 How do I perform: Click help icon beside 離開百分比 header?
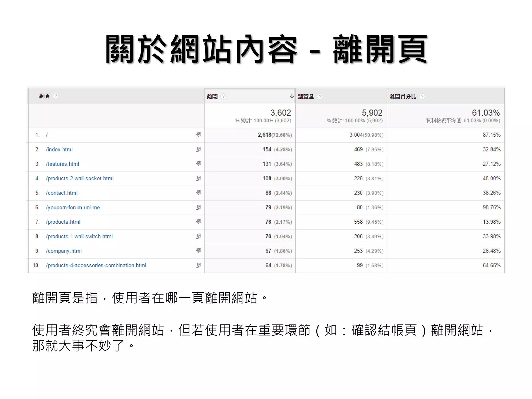click(x=422, y=97)
